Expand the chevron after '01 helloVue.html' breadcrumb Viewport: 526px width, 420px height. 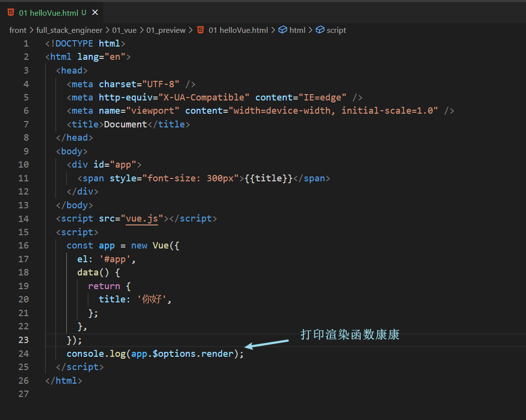[x=273, y=30]
